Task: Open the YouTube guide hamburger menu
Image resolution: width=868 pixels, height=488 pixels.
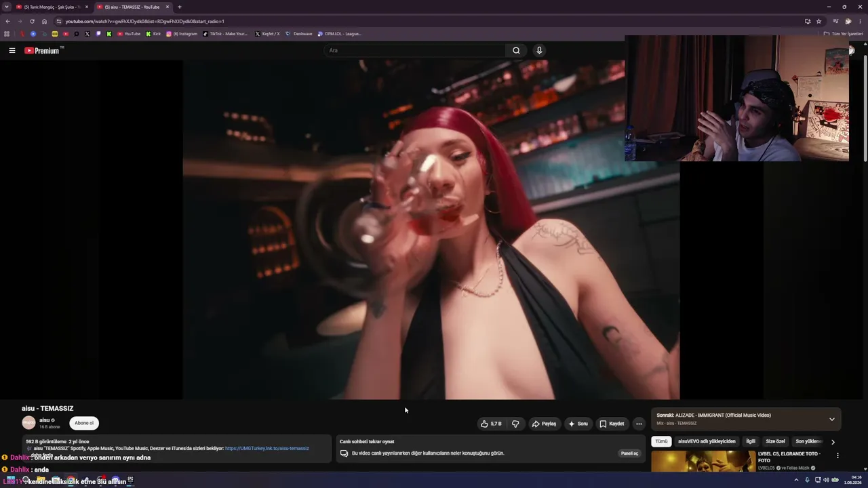Action: [12, 50]
